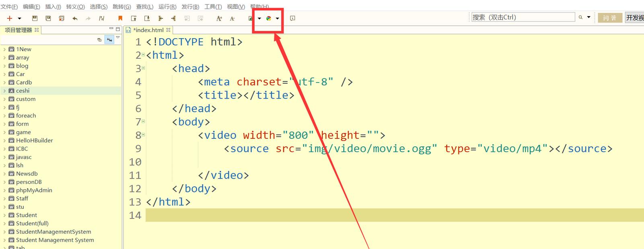Open the 插入(I) menu
Screen dimensions: 644x249
click(x=53, y=6)
